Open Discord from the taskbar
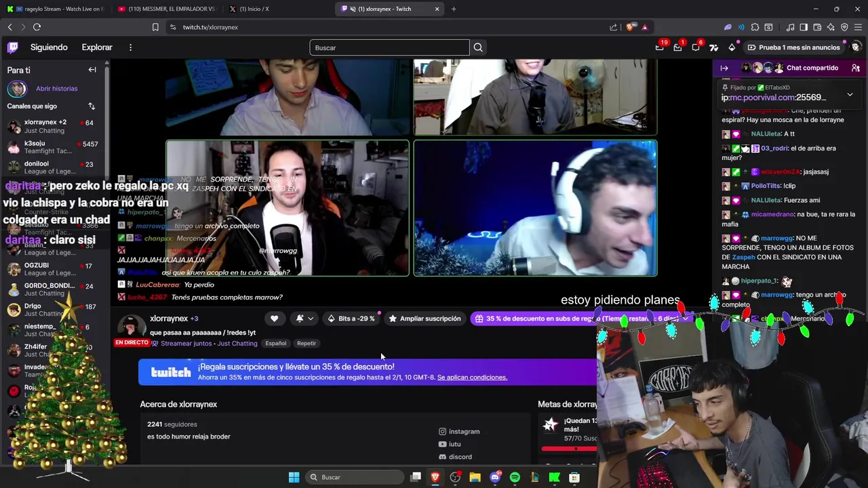 (495, 477)
